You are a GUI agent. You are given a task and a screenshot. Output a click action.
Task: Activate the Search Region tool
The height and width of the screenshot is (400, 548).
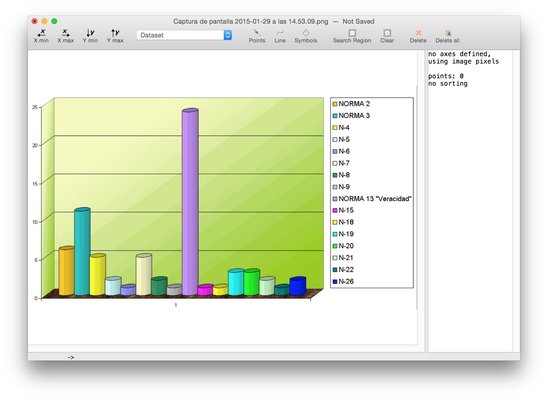point(352,36)
